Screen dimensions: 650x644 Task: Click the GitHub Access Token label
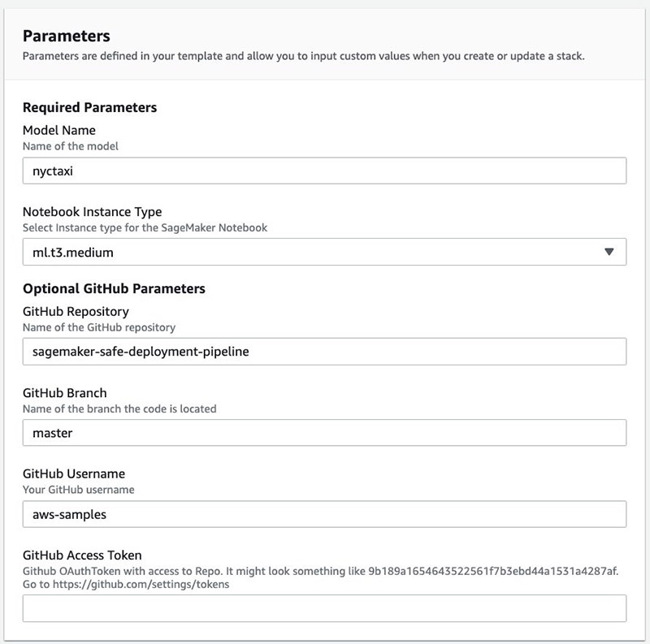82,555
